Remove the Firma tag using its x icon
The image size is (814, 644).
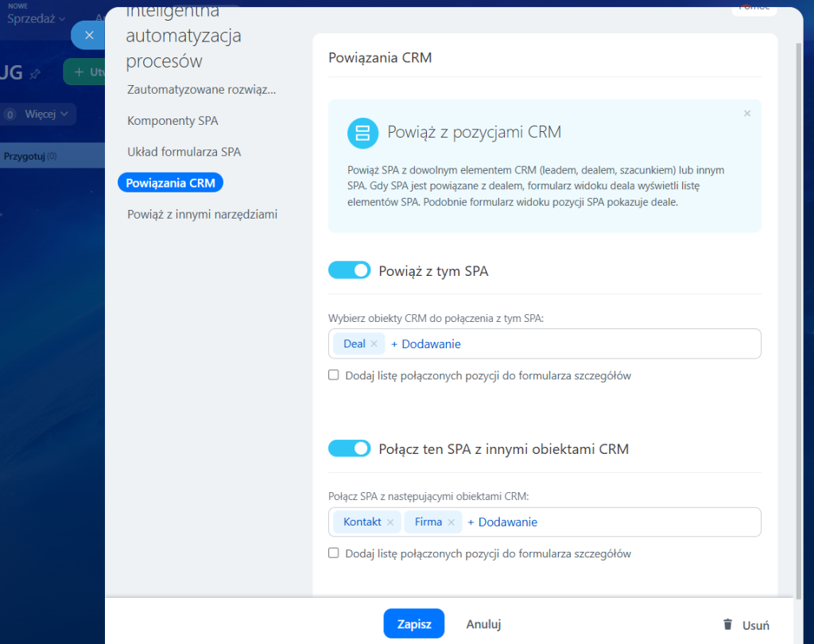pyautogui.click(x=451, y=522)
